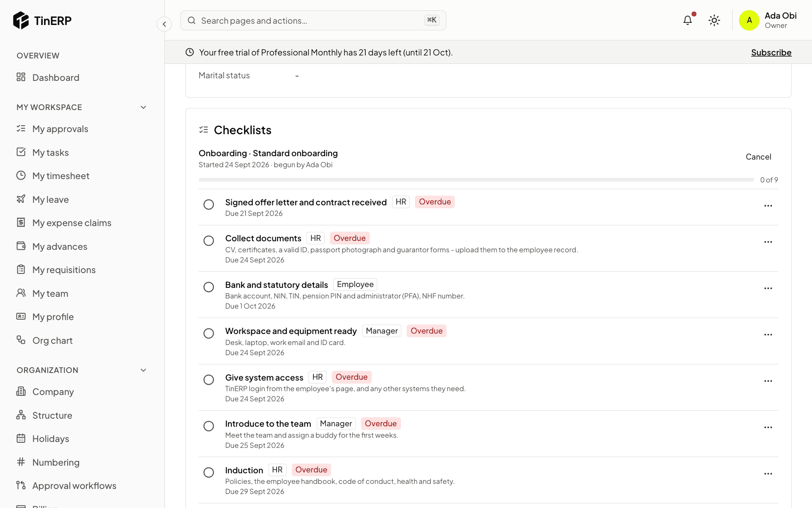Screen dimensions: 812x508
Task: Open the more options menu for Signed offer letter
Action: [768, 206]
